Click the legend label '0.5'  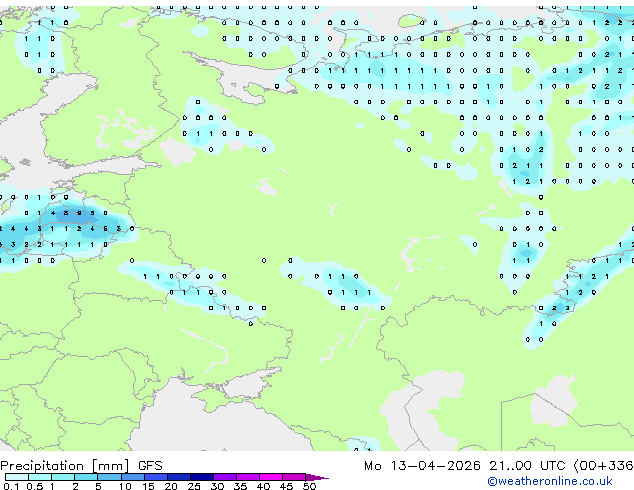(x=35, y=486)
